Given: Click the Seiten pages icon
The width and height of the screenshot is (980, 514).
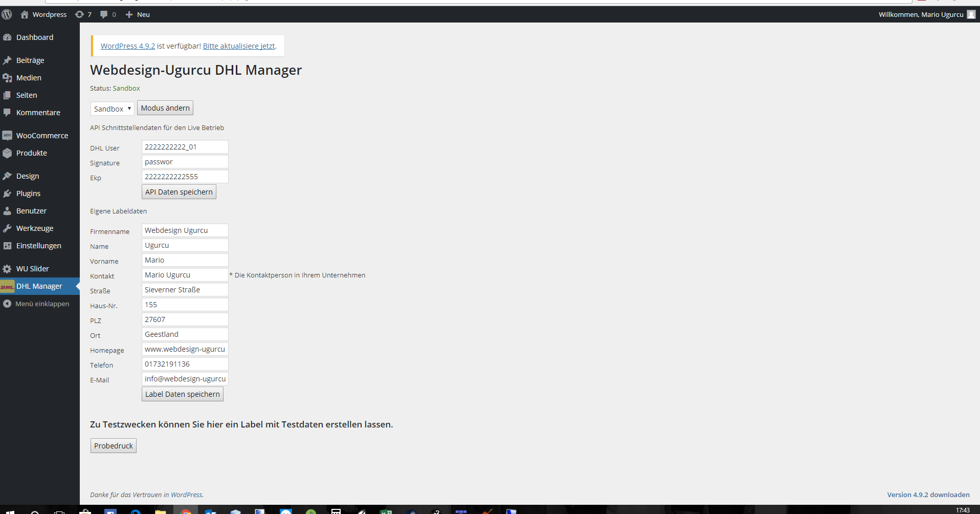Looking at the screenshot, I should [x=7, y=95].
